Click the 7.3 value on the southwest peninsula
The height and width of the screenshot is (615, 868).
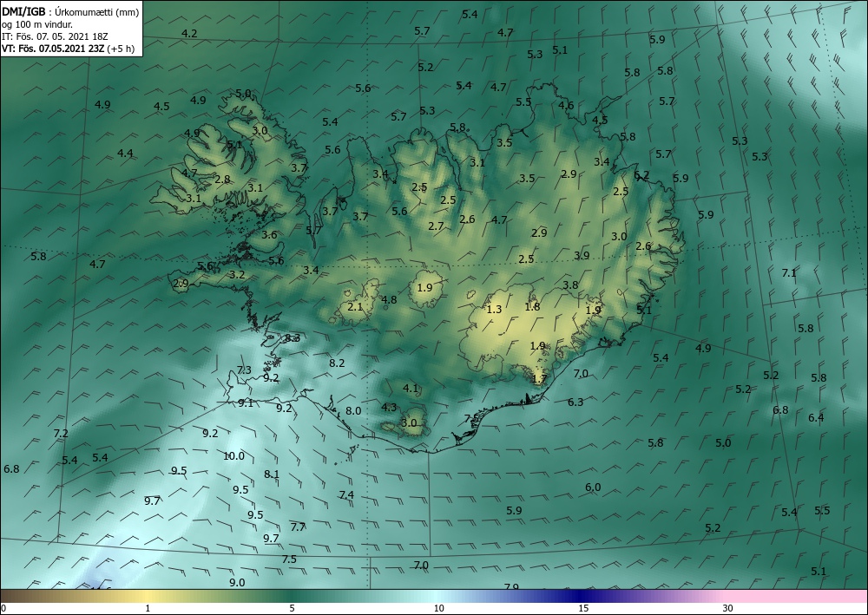244,370
